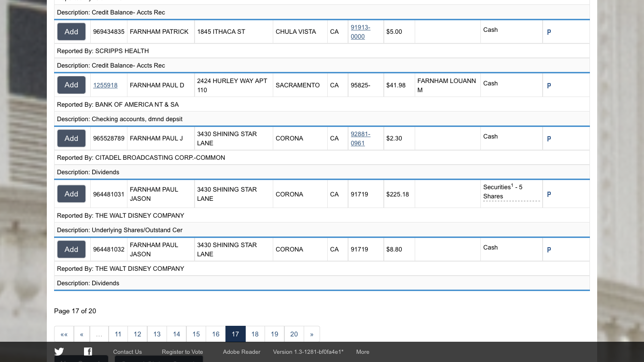Select Description Underlying Shares text

[120, 230]
